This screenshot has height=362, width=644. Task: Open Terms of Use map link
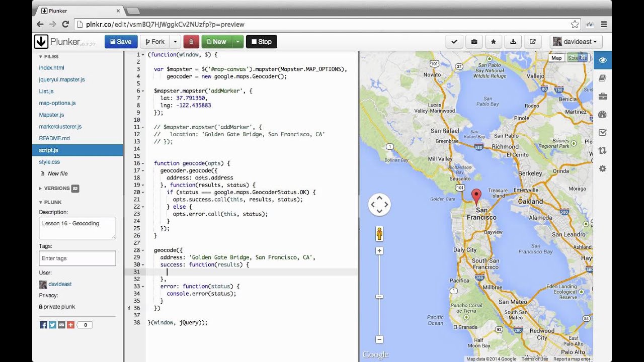click(x=534, y=359)
